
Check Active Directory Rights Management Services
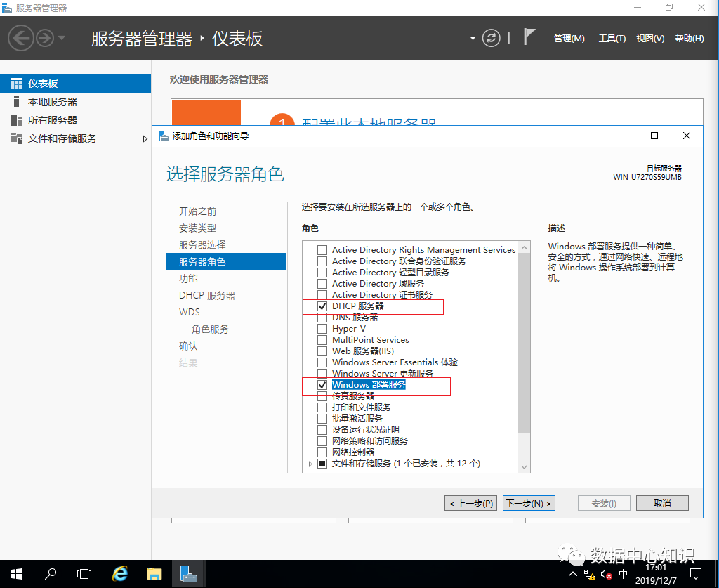click(x=322, y=250)
